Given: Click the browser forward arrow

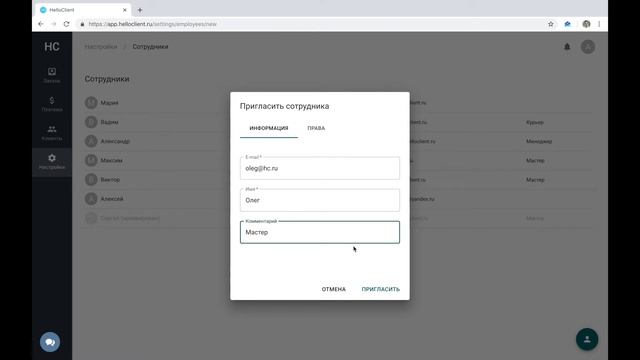Looking at the screenshot, I should (x=53, y=24).
